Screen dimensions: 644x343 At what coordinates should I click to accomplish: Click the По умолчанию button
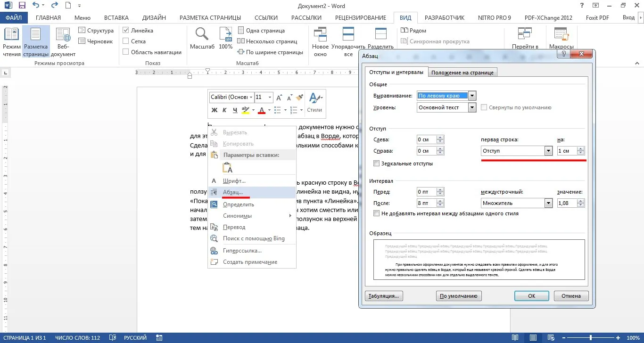[x=459, y=296]
